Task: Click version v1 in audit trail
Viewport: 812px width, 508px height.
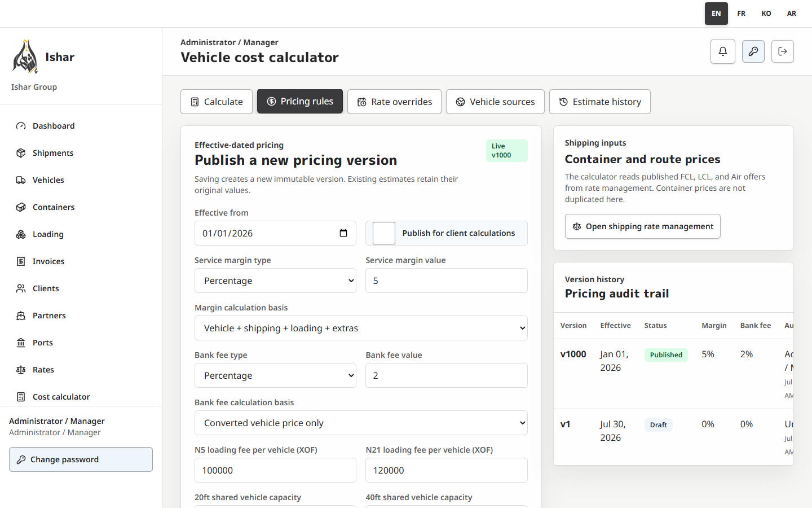Action: click(566, 424)
